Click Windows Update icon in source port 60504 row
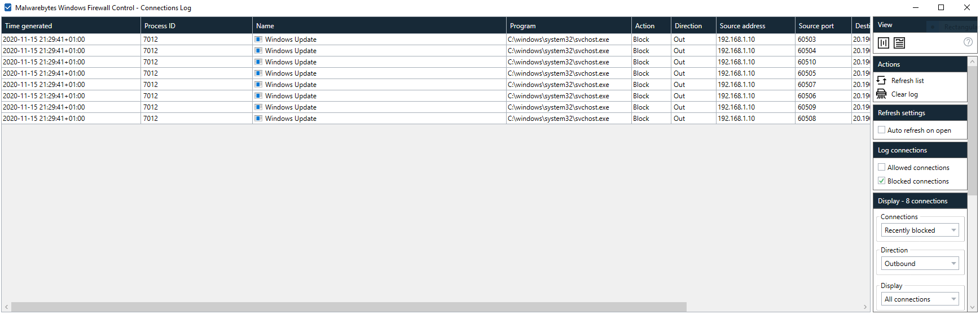This screenshot has width=980, height=314. click(258, 51)
